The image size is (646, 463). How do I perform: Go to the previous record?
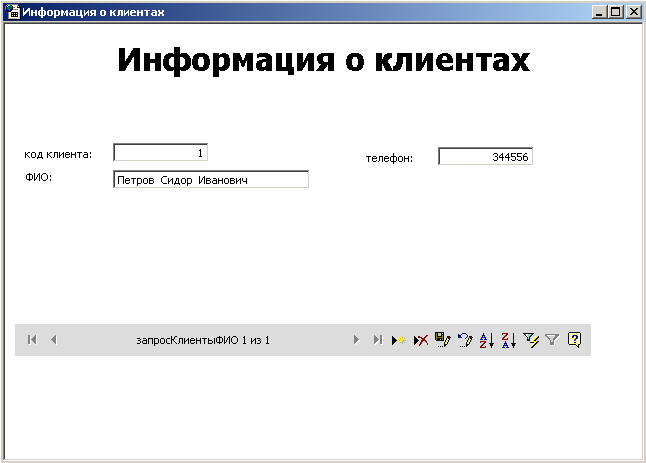[54, 340]
